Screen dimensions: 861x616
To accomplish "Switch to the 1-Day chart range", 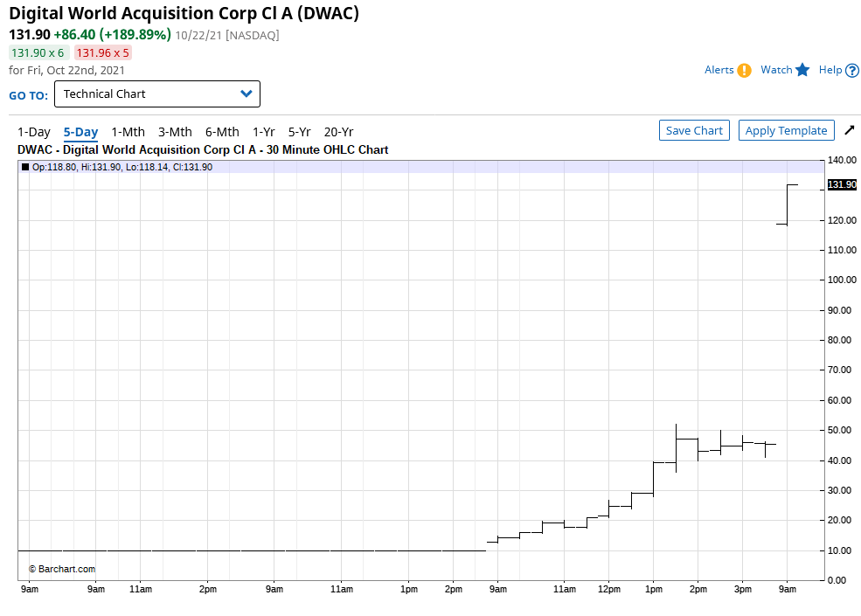I will [34, 132].
